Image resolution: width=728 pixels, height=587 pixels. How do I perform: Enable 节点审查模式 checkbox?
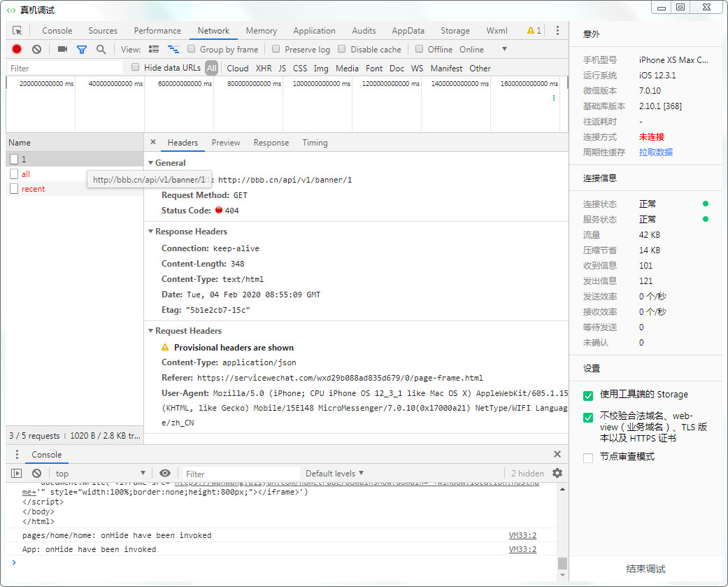[588, 458]
